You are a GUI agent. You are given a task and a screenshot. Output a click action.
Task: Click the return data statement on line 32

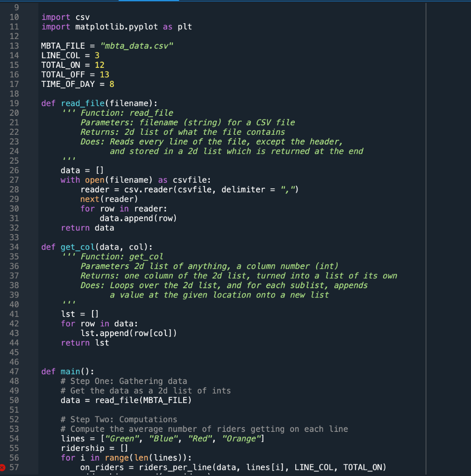pyautogui.click(x=86, y=227)
